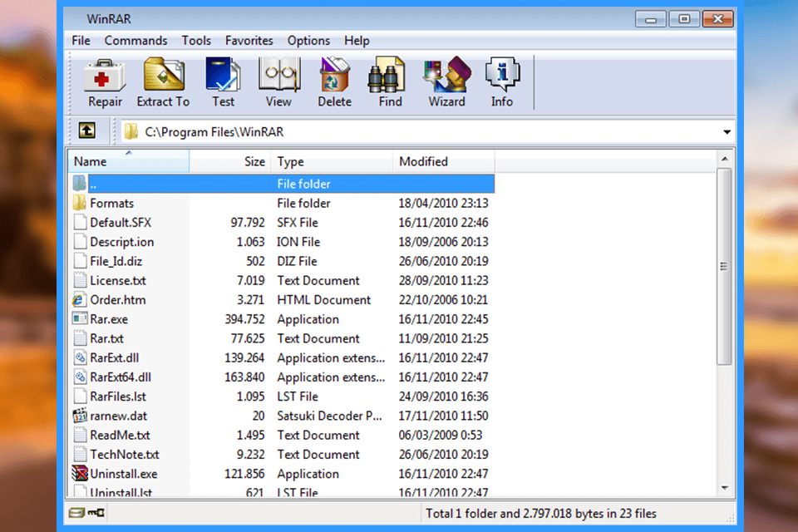
Task: Click the RarExt64.dll file icon
Action: click(x=80, y=377)
